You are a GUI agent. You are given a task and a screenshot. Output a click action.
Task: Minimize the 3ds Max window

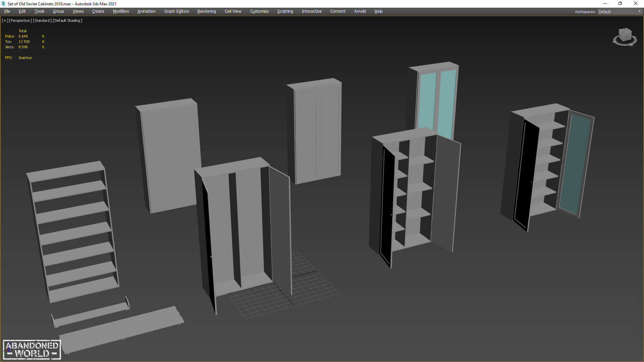click(605, 4)
